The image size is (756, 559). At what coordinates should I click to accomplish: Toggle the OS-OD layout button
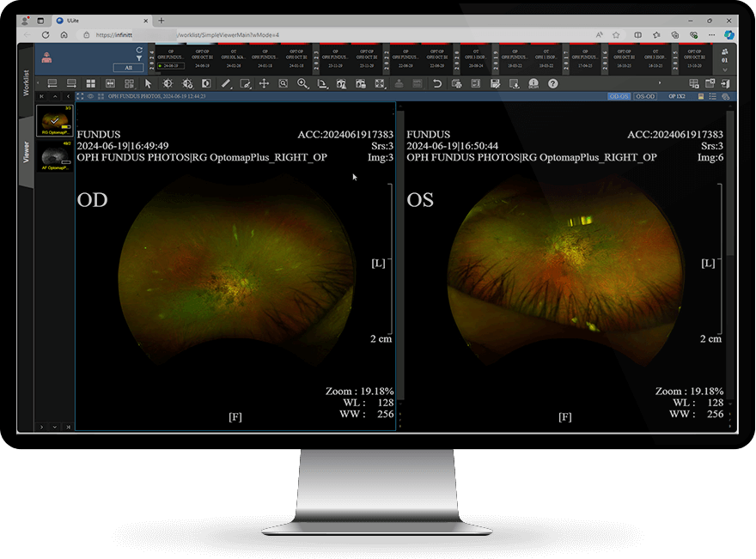pyautogui.click(x=645, y=96)
